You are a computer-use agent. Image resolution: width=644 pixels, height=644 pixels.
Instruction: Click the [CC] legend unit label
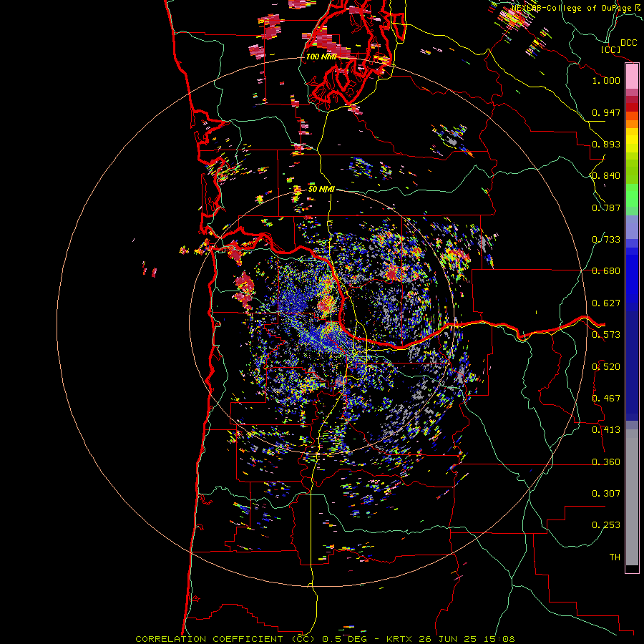[611, 49]
